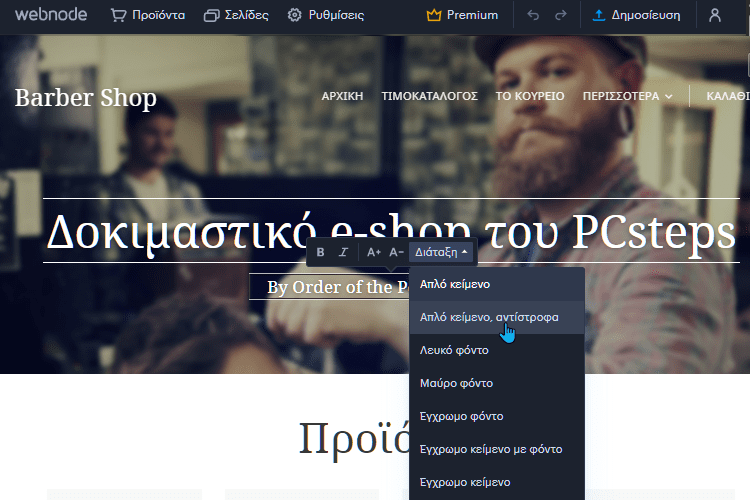Click the undo arrow icon

click(x=533, y=15)
